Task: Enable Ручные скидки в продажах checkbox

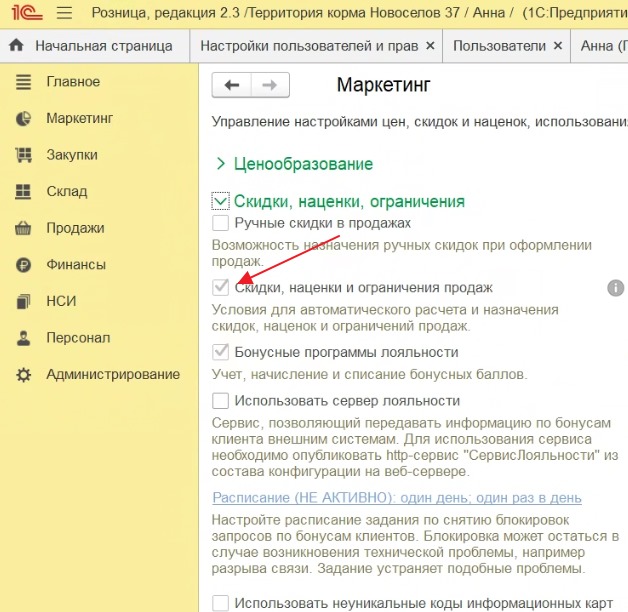Action: point(221,223)
